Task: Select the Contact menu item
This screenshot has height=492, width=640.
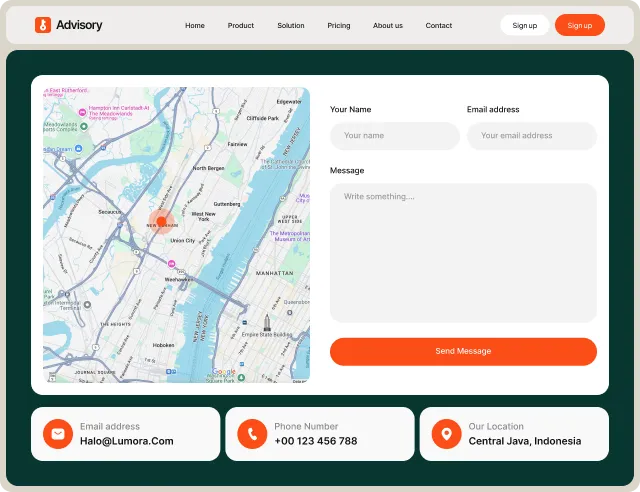Action: pos(439,25)
